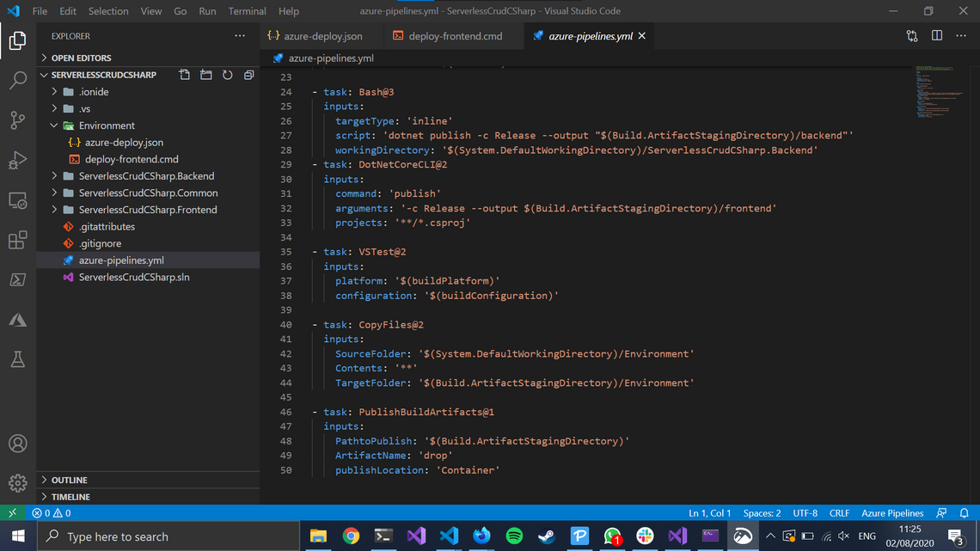Expand the ServerlessCrudCSharp.Common folder
This screenshot has width=980, height=551.
click(x=148, y=193)
